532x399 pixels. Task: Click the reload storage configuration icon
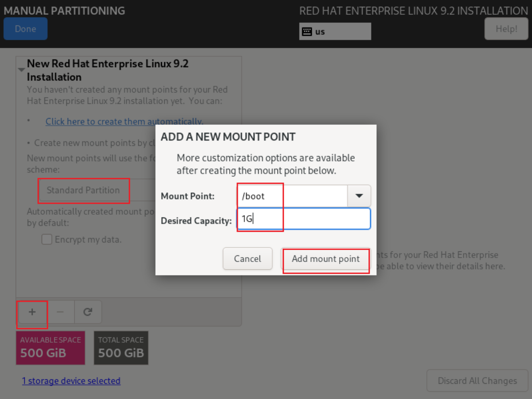coord(88,312)
